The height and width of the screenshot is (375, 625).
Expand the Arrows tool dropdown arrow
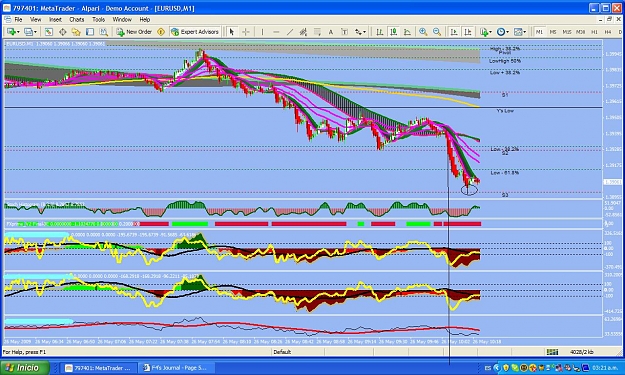pos(364,32)
